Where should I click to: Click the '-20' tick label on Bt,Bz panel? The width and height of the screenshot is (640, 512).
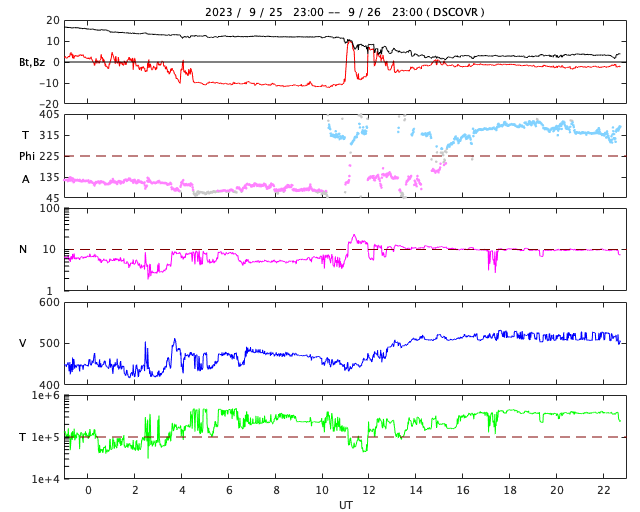[x=49, y=104]
